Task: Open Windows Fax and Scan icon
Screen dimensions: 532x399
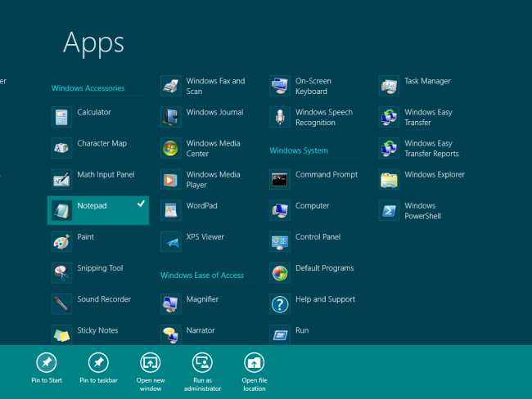Action: (x=171, y=86)
